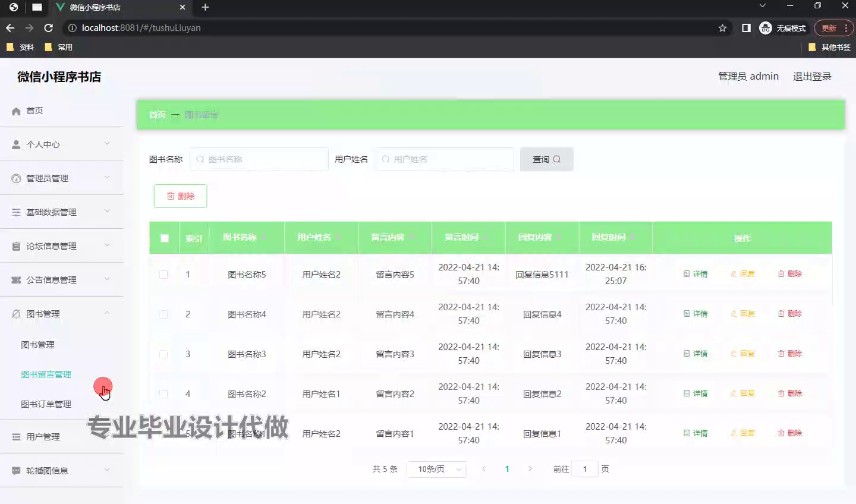Image resolution: width=856 pixels, height=504 pixels.
Task: Open 首页 in the sidebar
Action: (x=34, y=111)
